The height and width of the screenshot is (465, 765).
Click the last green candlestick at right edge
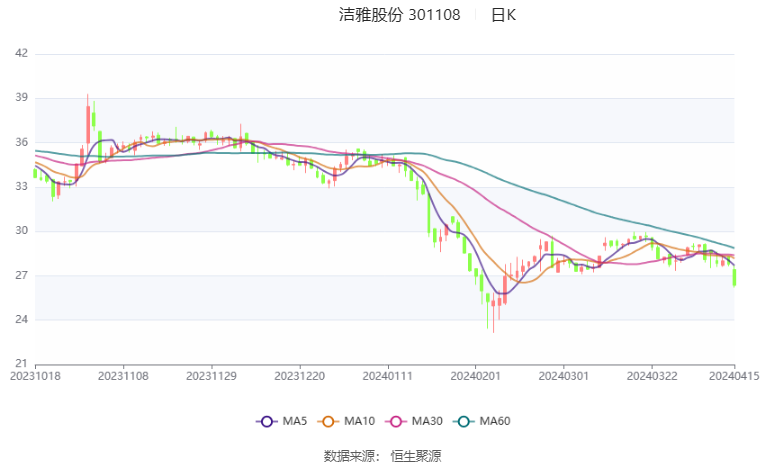pyautogui.click(x=734, y=278)
